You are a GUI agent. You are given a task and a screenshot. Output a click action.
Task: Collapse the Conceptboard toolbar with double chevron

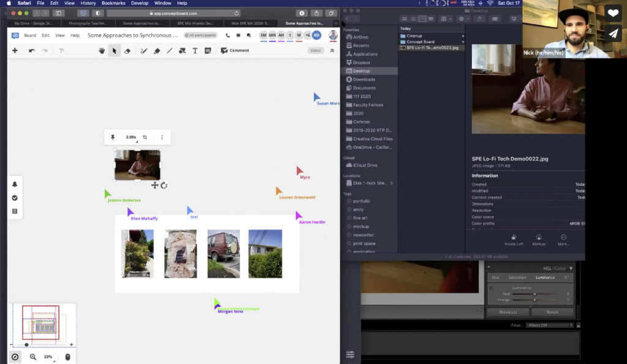[332, 50]
